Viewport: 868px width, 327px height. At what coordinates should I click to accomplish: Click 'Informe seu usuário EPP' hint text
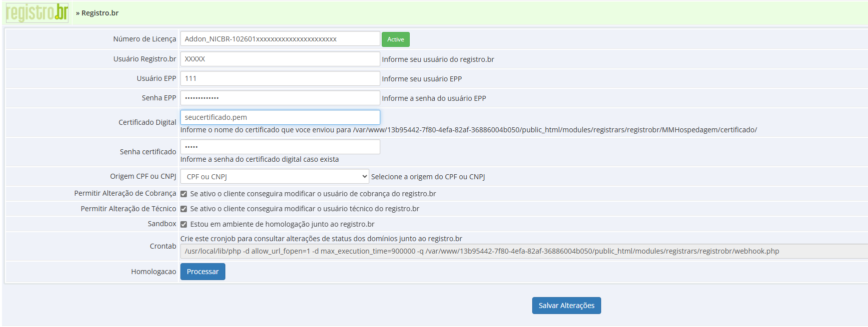pyautogui.click(x=422, y=79)
